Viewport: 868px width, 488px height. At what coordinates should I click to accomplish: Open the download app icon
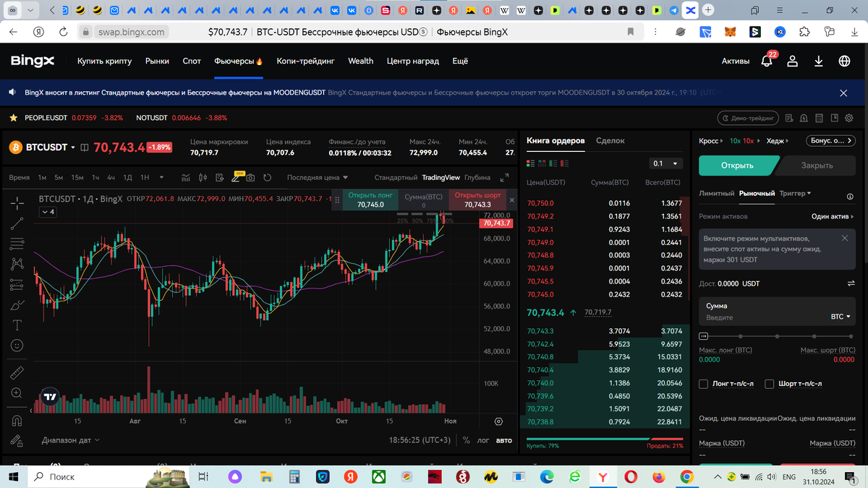(x=819, y=61)
